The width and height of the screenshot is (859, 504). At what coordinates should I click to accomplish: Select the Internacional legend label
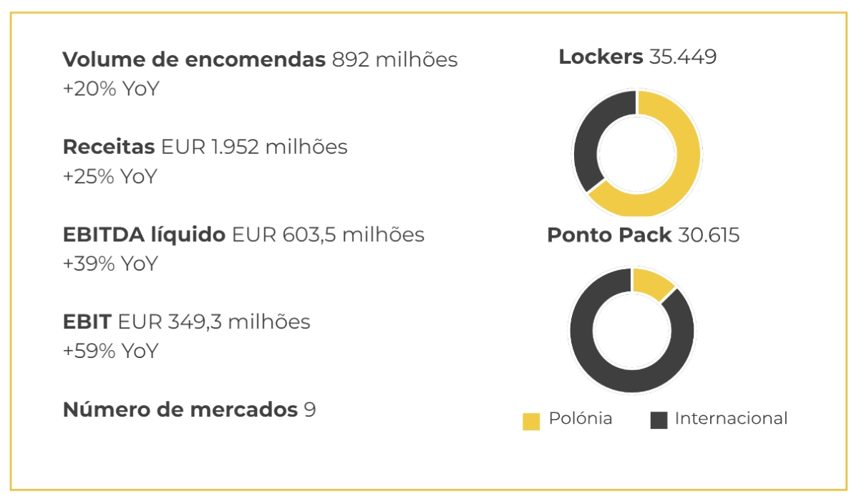tap(731, 419)
